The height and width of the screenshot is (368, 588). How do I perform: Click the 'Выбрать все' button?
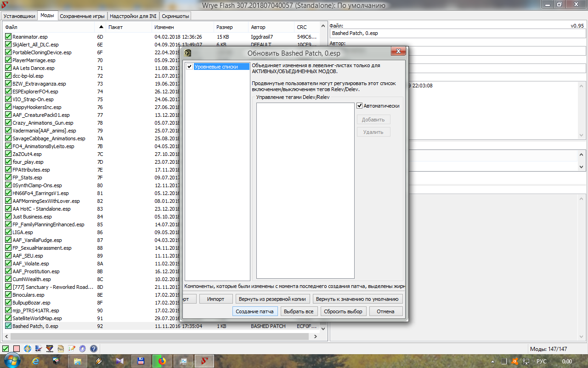point(299,311)
